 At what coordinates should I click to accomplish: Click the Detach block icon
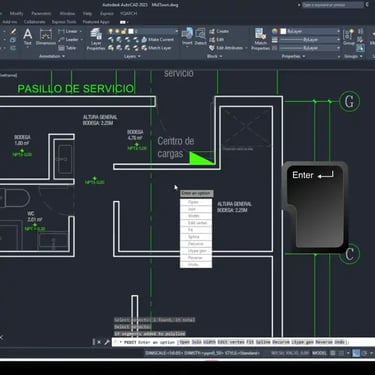point(200,37)
